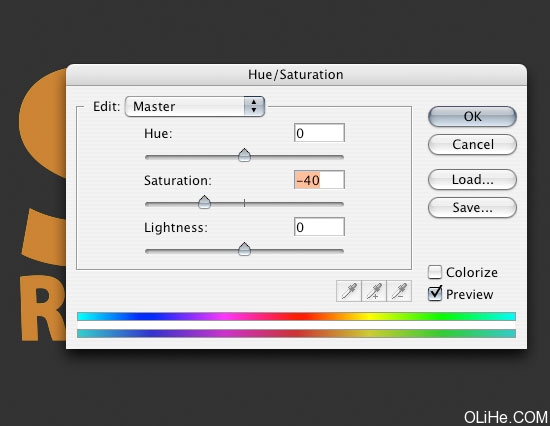Click Save... to store settings

pos(472,207)
